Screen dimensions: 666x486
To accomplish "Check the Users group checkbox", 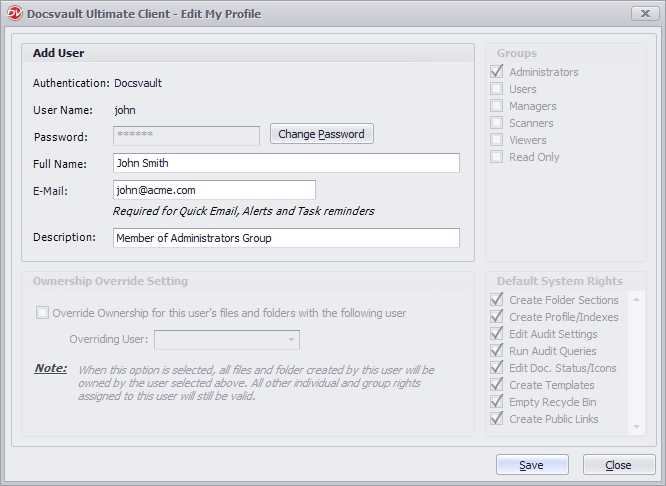I will 497,89.
